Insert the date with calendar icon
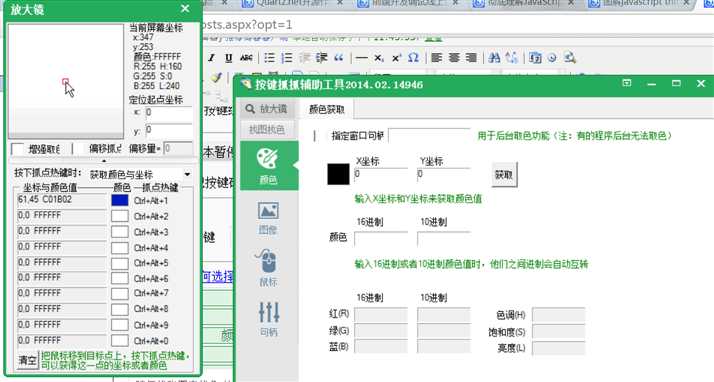This screenshot has height=382, width=714. point(535,58)
